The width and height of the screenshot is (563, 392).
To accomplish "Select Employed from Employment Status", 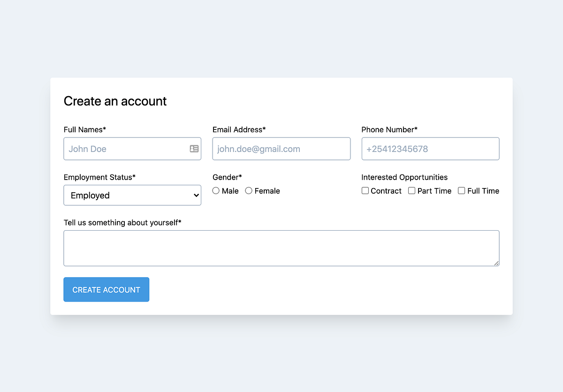I will tap(132, 195).
